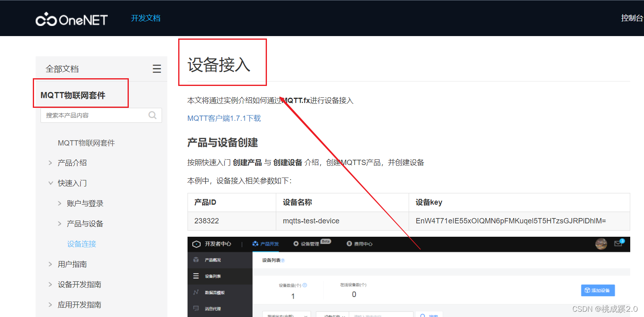Select product ID 238322 cell
The width and height of the screenshot is (644, 317).
point(232,221)
